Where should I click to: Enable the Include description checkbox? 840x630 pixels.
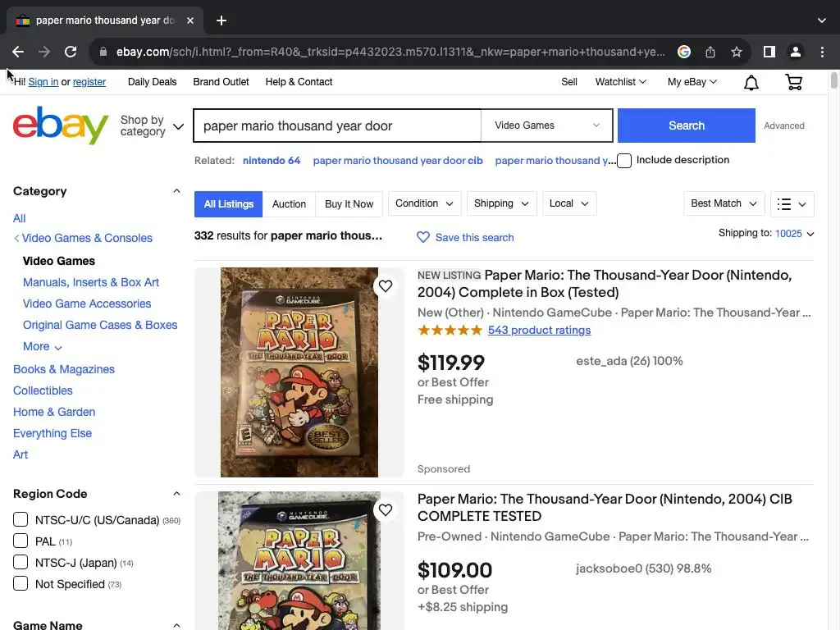click(x=624, y=161)
